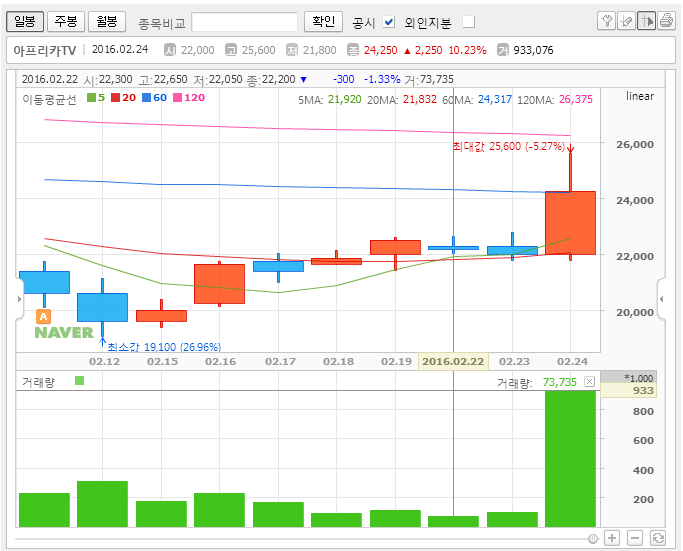Switch to 주봉 weekly candle view
The image size is (683, 551).
[66, 21]
